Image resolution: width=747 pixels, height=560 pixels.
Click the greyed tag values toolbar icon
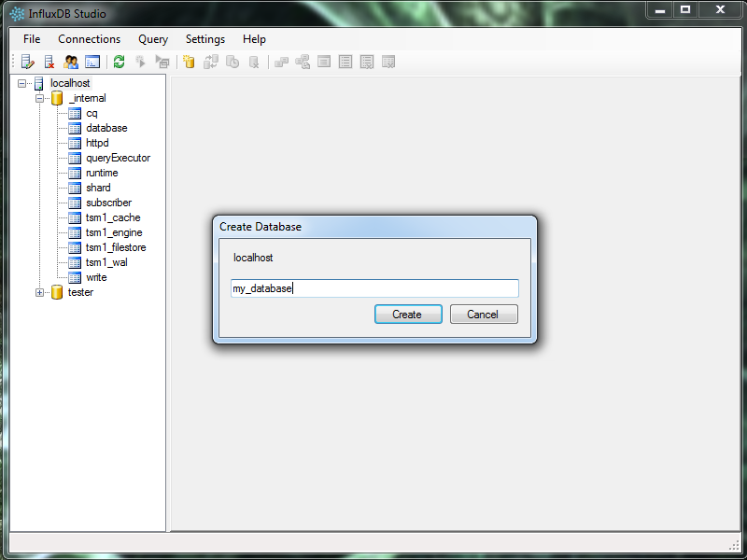303,62
